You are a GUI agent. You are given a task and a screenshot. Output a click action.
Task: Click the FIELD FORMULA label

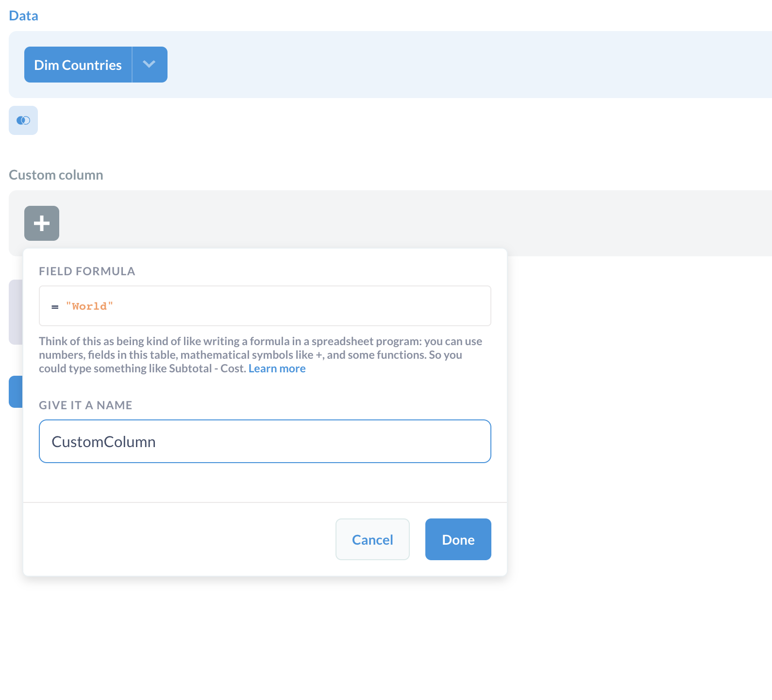87,271
